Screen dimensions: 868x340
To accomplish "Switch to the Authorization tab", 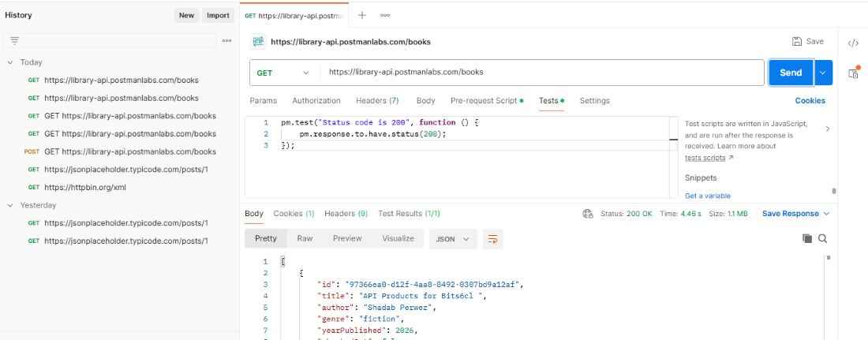I will point(316,101).
